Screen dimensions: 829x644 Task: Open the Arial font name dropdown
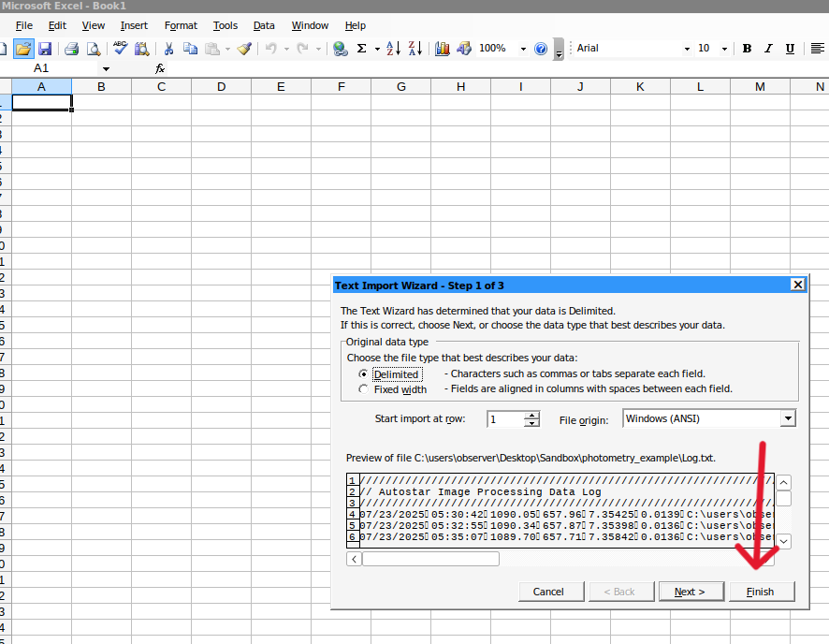(x=687, y=49)
